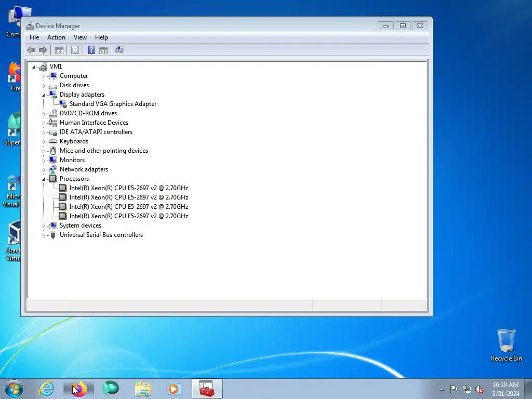Click the Disk drives category icon

click(x=52, y=86)
